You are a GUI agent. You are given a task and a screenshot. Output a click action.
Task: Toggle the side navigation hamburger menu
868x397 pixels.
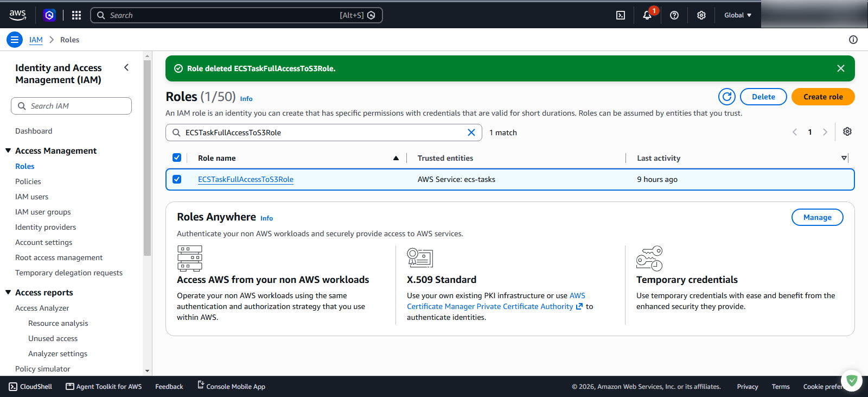pos(15,40)
